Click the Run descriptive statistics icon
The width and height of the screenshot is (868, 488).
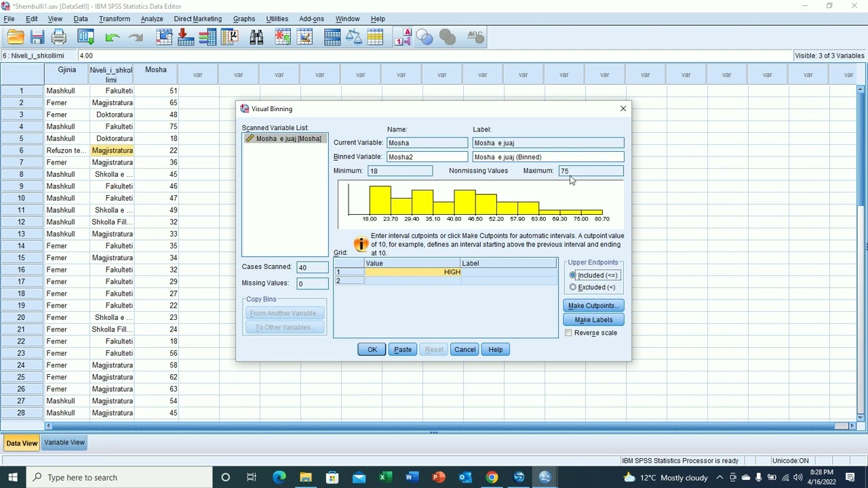point(230,37)
